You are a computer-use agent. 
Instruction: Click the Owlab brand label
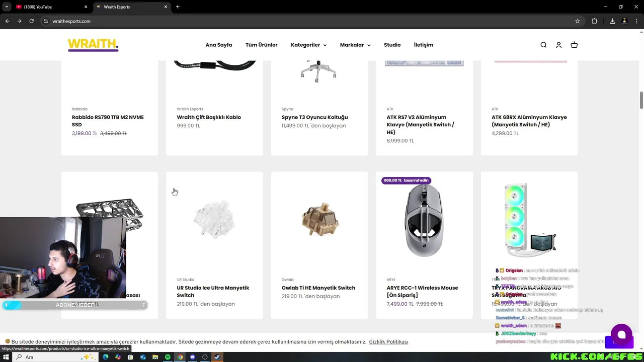288,280
